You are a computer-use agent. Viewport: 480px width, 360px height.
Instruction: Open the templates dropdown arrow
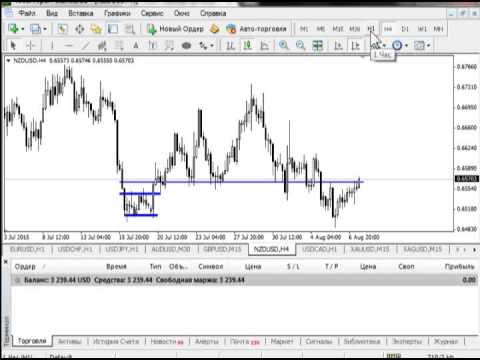pos(429,45)
